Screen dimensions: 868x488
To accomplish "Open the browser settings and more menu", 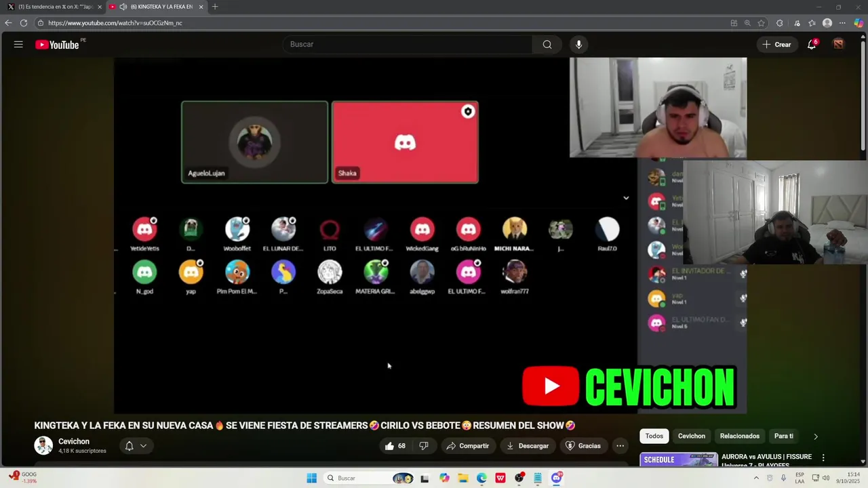I will pos(842,23).
